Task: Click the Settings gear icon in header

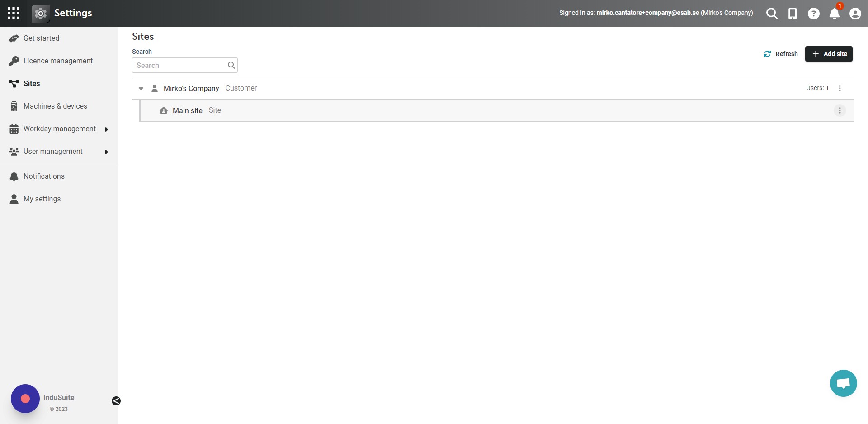Action: [41, 14]
